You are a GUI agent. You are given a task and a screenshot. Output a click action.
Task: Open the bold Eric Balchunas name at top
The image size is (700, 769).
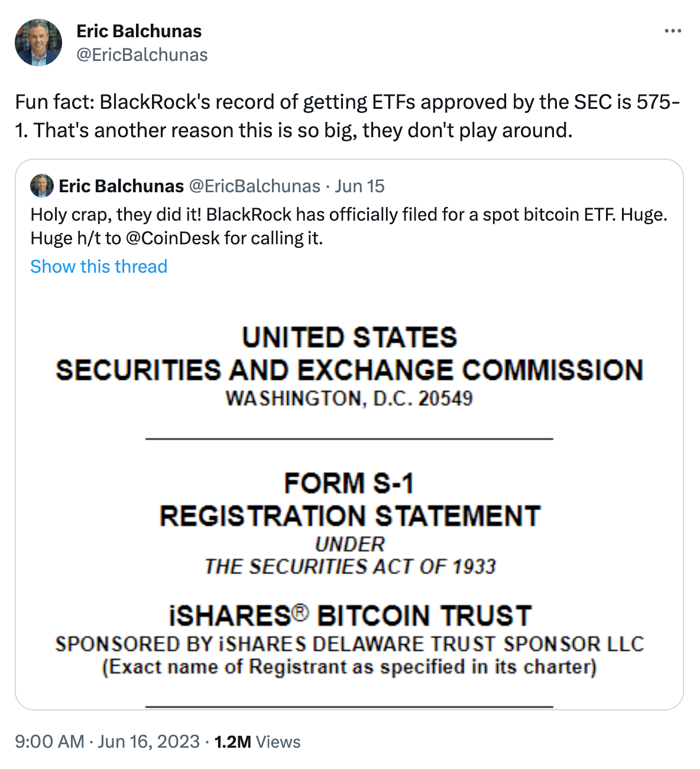[x=139, y=31]
